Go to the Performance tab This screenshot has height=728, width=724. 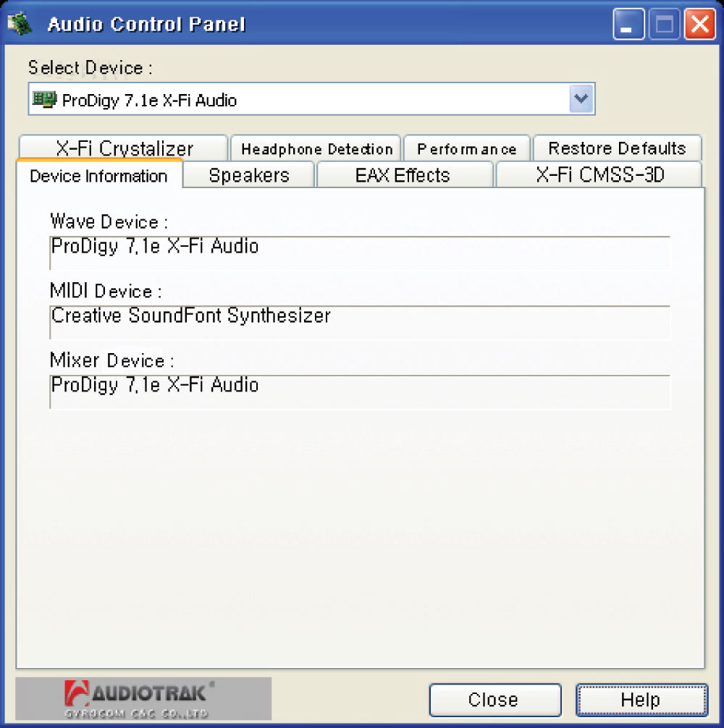point(467,149)
